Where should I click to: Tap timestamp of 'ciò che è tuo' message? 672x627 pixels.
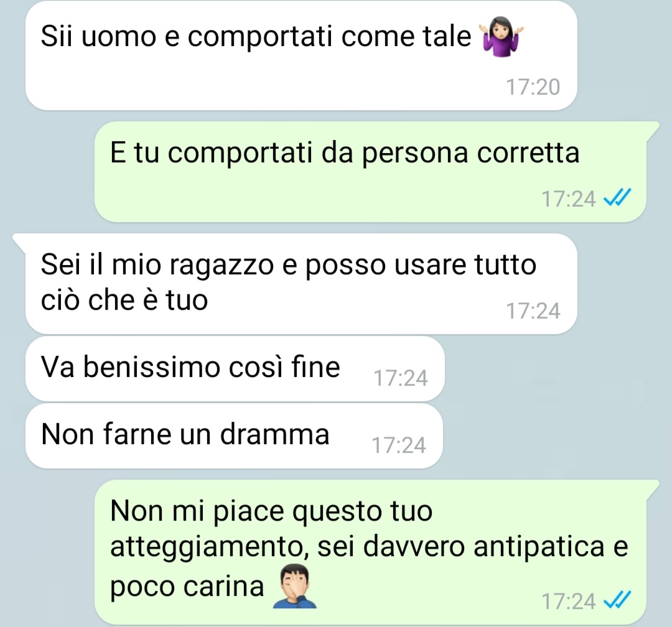click(533, 311)
